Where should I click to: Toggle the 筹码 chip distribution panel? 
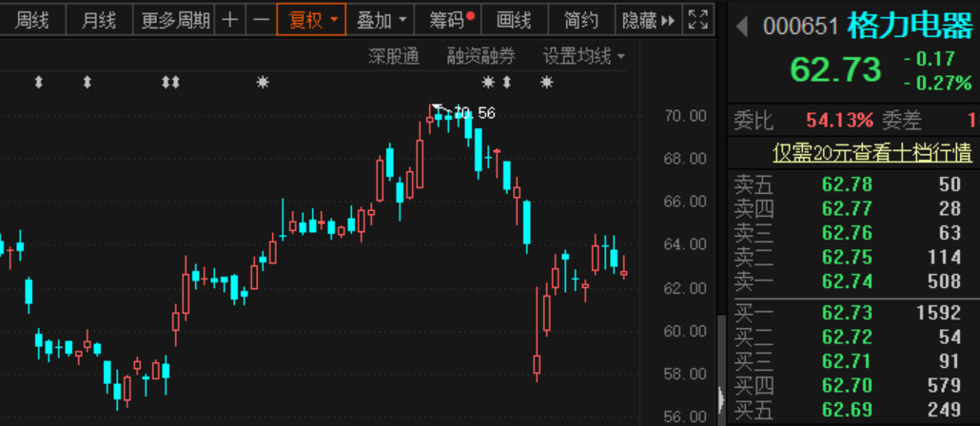[452, 20]
